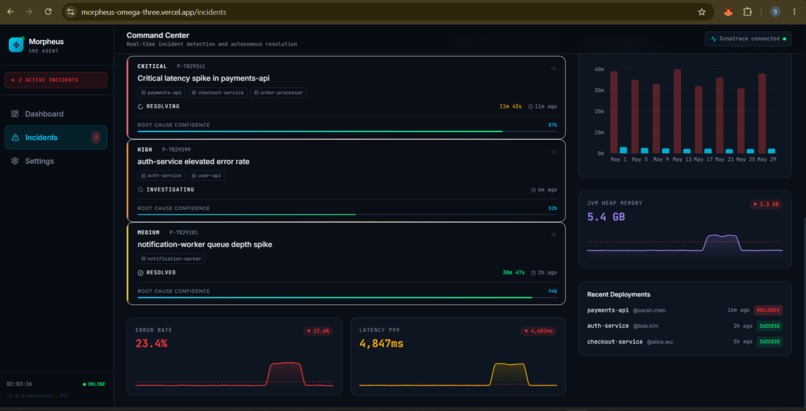806x411 pixels.
Task: Click the ONLINE status indicator
Action: tap(94, 384)
